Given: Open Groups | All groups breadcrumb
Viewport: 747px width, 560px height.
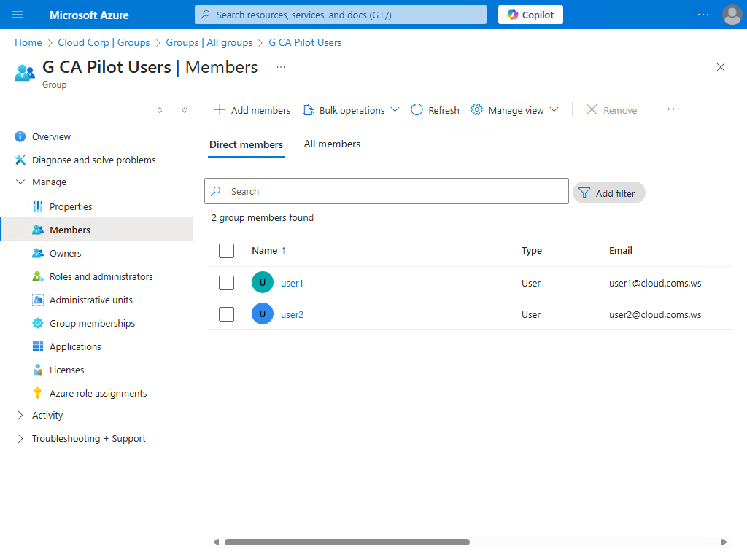Looking at the screenshot, I should tap(209, 42).
